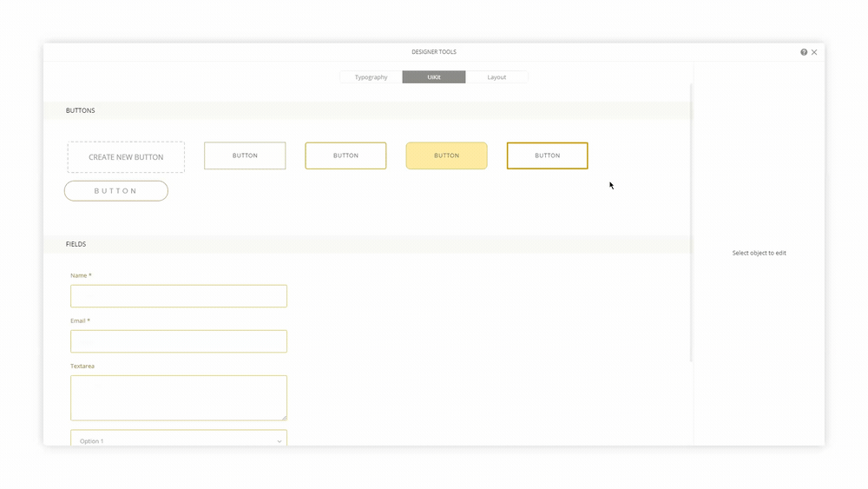Viewport: 868px width, 489px height.
Task: Select the first thin-bordered rectangular button style
Action: pyautogui.click(x=245, y=155)
